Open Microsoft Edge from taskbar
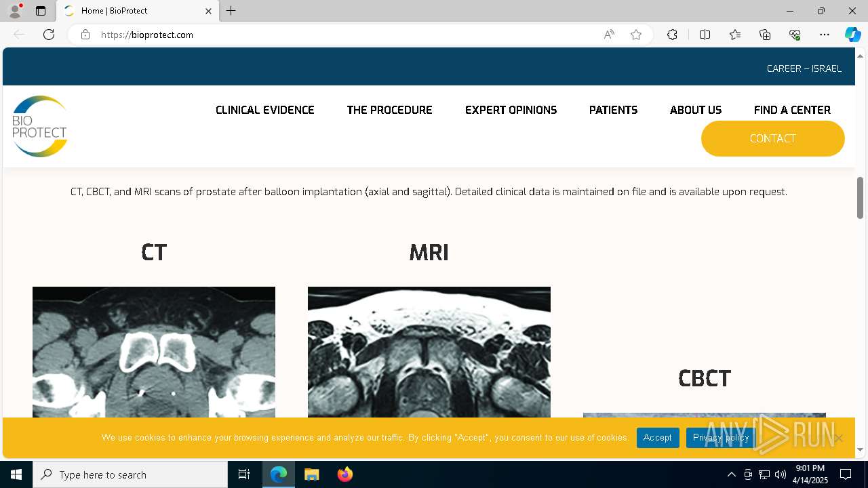868x488 pixels. 279,474
